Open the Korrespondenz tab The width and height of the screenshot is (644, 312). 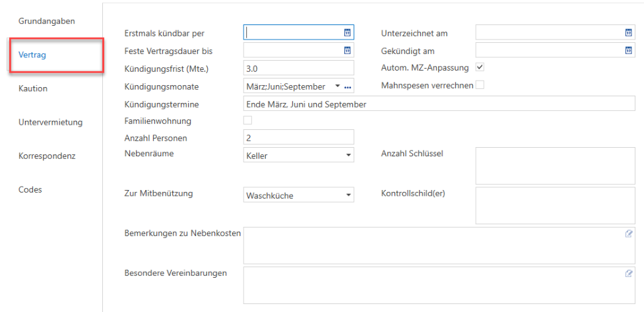[x=47, y=156]
